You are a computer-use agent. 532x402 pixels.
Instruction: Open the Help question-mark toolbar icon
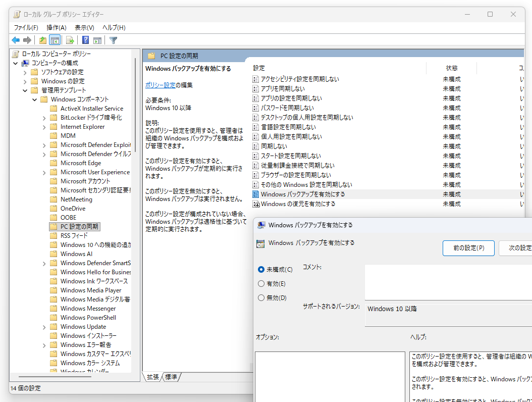(x=85, y=40)
